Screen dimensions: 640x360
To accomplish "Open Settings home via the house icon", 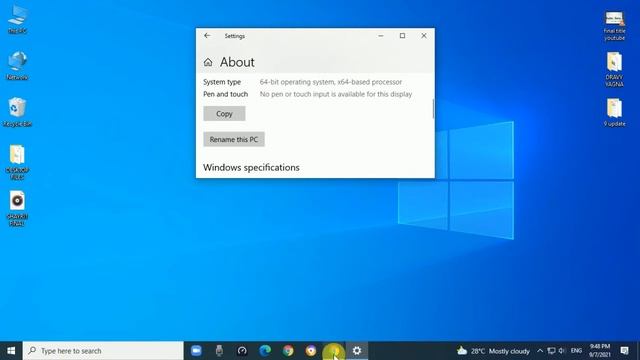I will [208, 62].
